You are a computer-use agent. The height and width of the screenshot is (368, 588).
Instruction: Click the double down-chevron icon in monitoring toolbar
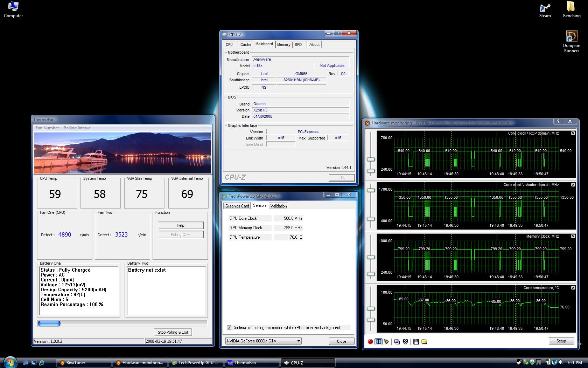pyautogui.click(x=405, y=341)
